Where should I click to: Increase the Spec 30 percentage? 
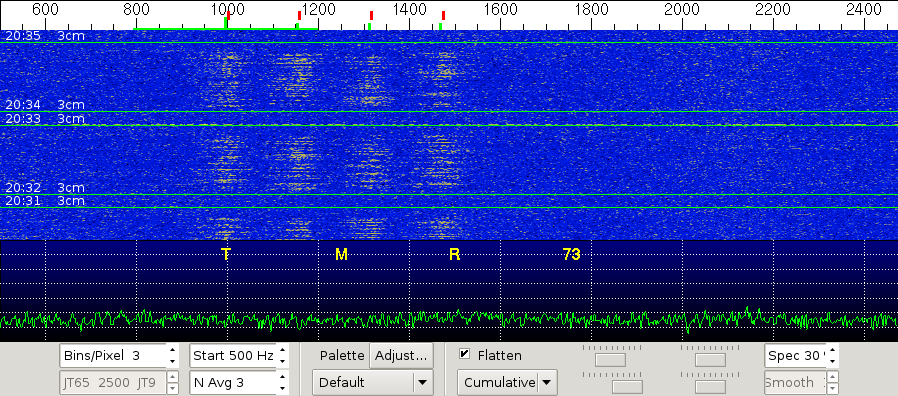833,350
